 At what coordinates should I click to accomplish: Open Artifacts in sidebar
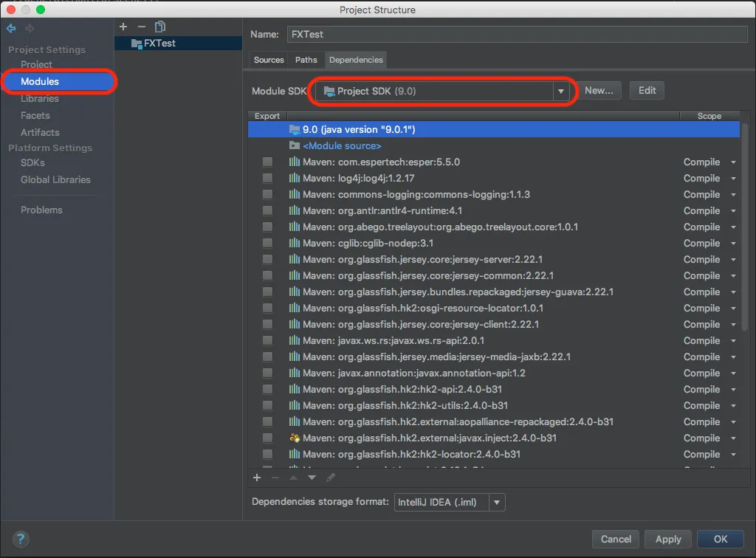tap(40, 133)
